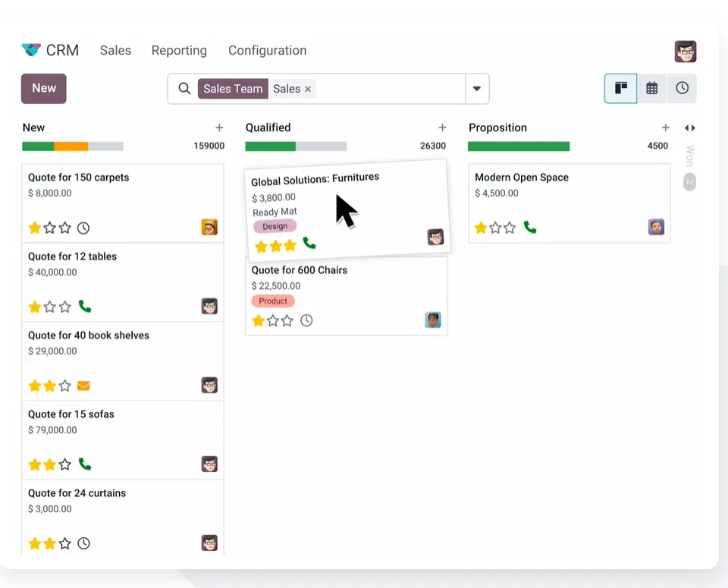Open the Reporting menu
This screenshot has height=588, width=728.
179,50
